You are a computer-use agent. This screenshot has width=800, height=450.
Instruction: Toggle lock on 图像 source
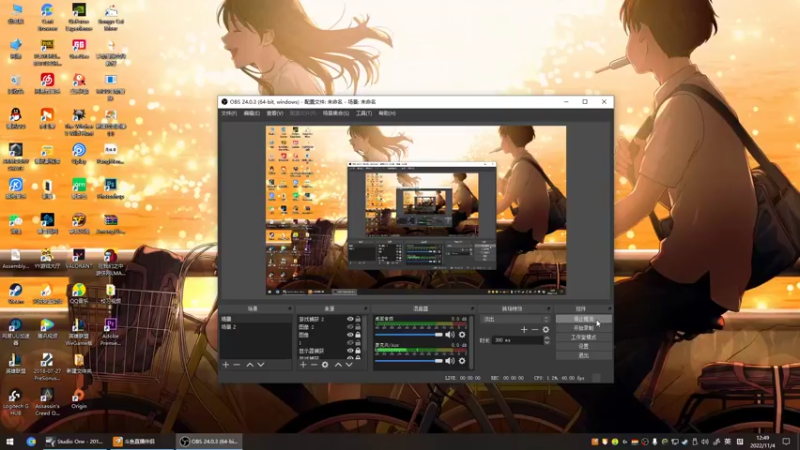358,335
